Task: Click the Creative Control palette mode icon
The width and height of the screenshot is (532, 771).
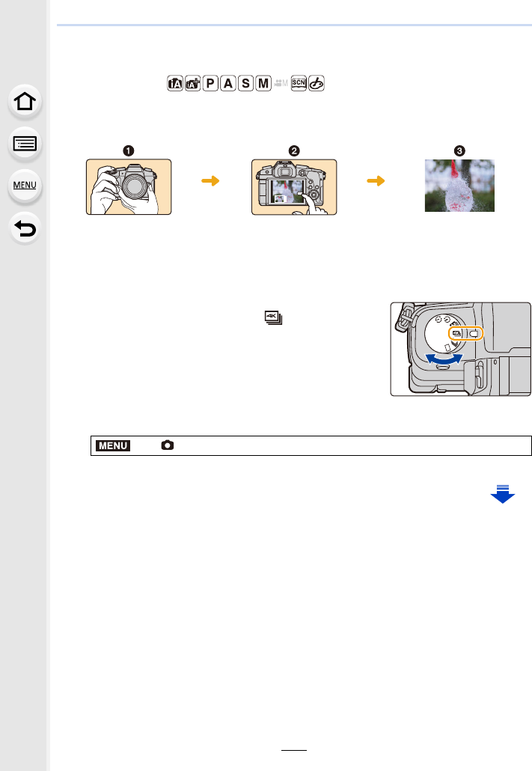Action: [x=317, y=84]
